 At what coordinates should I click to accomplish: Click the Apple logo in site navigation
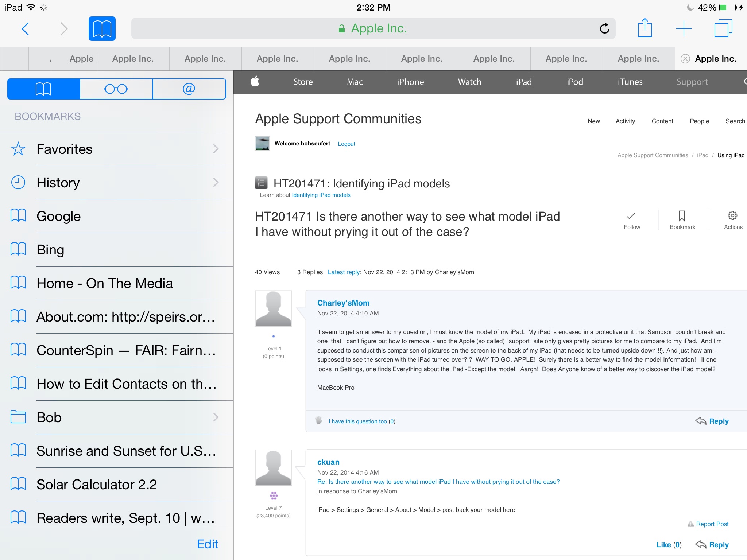[x=255, y=81]
